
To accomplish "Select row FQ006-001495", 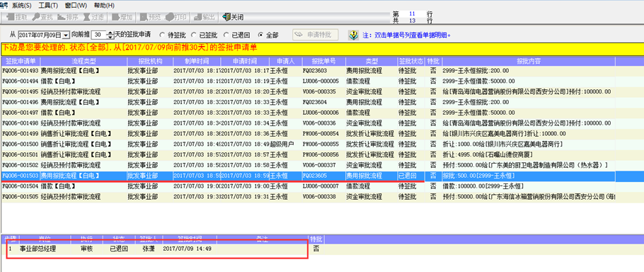I will pyautogui.click(x=308, y=91).
